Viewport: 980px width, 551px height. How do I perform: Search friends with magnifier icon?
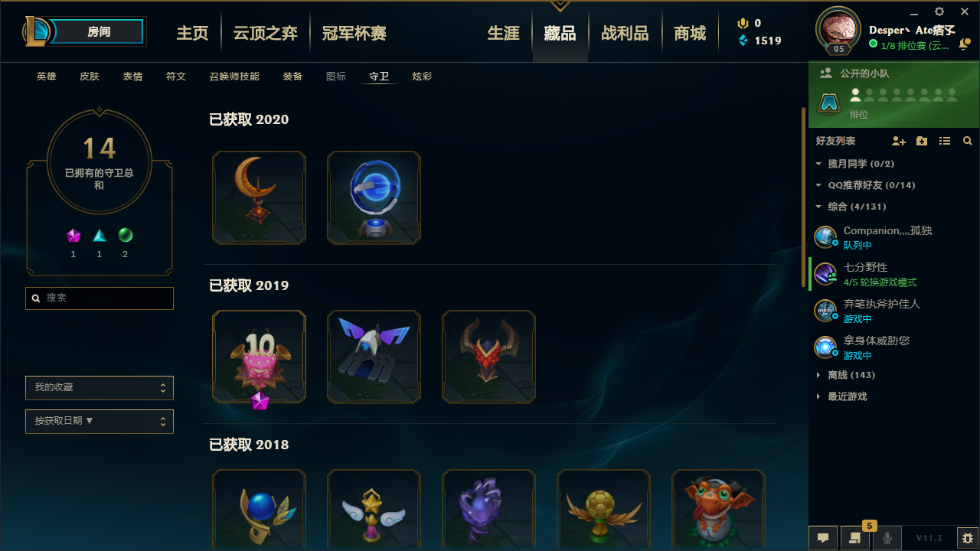[968, 142]
